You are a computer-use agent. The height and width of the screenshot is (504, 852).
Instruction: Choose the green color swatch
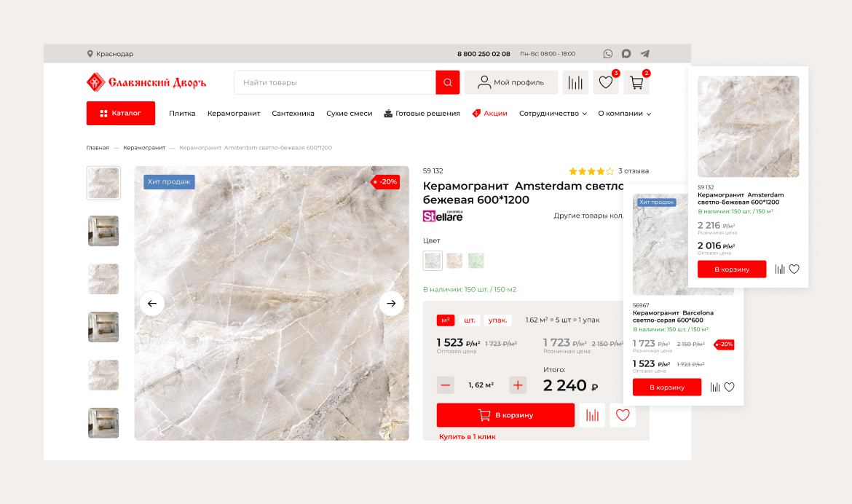(x=476, y=261)
